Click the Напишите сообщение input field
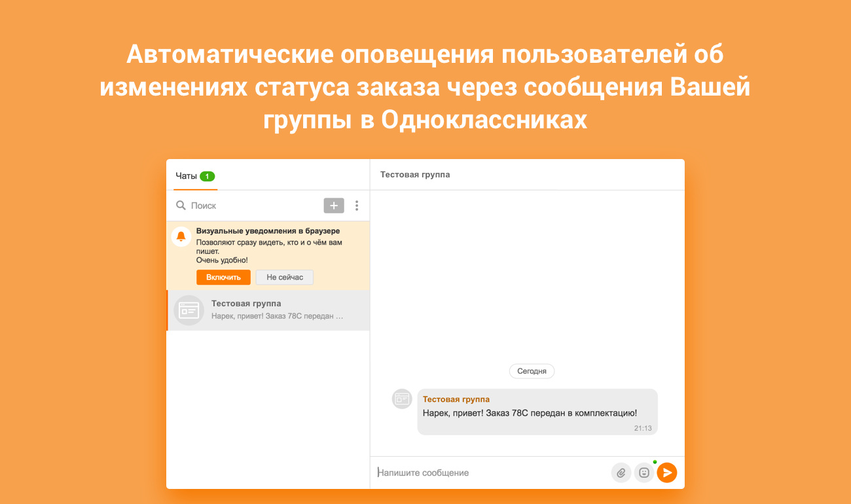The width and height of the screenshot is (851, 504). pos(491,473)
